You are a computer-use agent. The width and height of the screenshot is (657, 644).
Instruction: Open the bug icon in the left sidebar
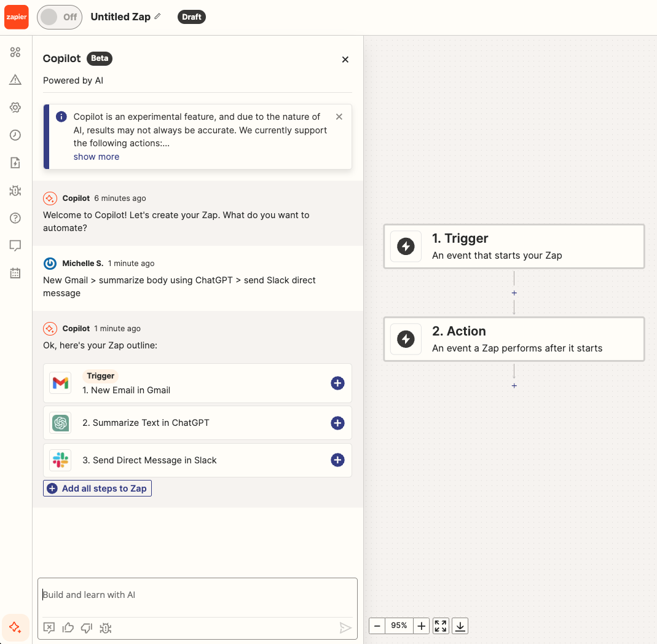point(15,190)
